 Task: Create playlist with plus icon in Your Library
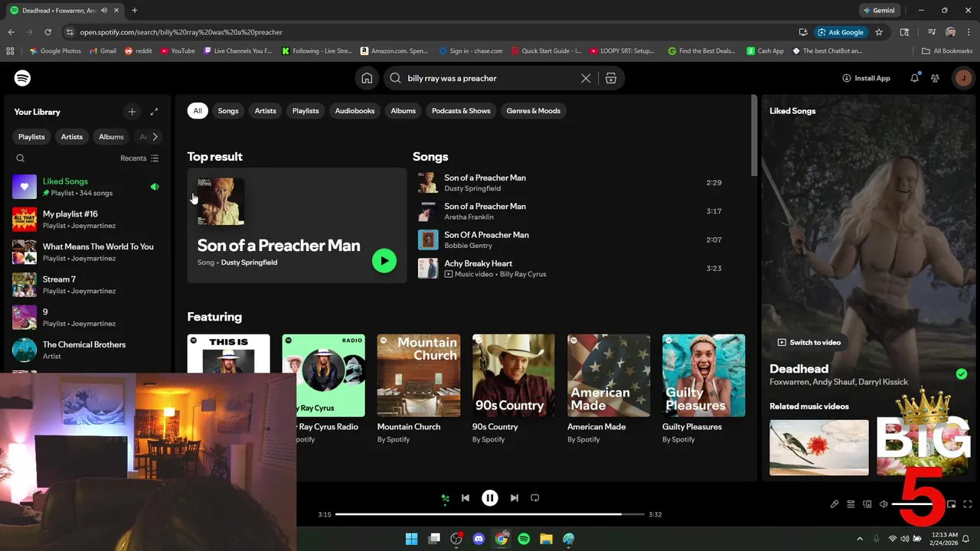[x=132, y=112]
